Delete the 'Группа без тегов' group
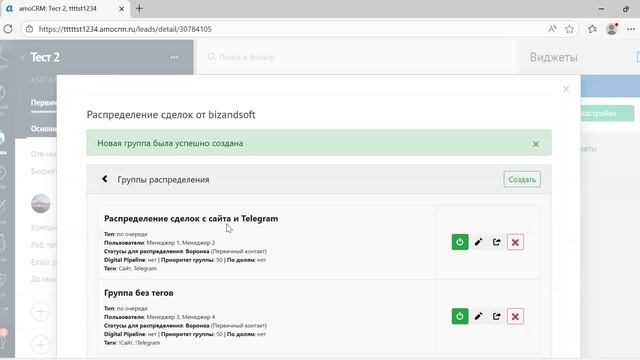Screen dimensions: 640x360 click(515, 316)
